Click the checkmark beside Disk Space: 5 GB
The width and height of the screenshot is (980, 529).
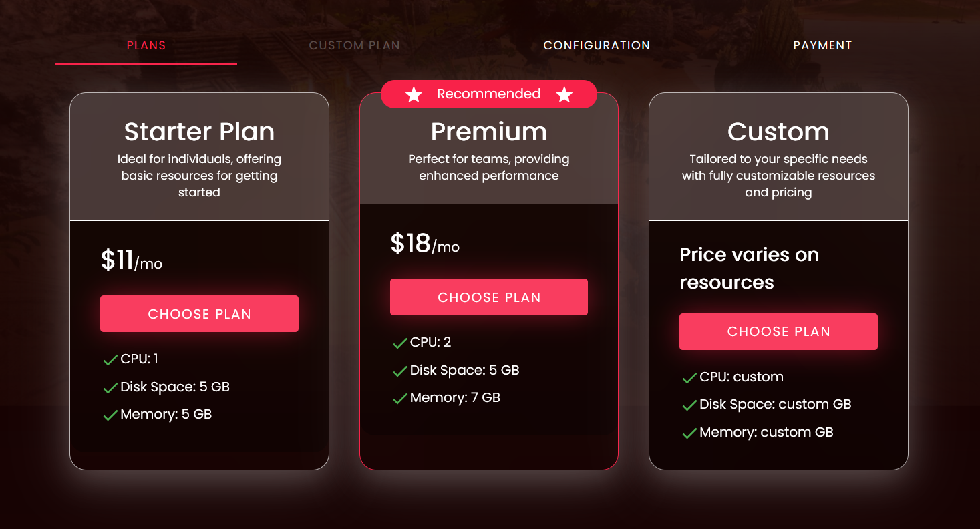(109, 387)
